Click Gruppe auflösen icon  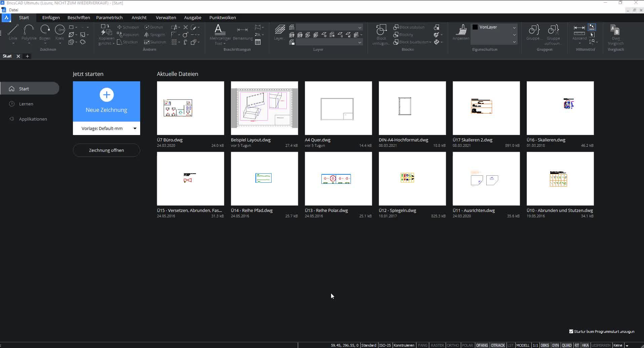tap(553, 34)
